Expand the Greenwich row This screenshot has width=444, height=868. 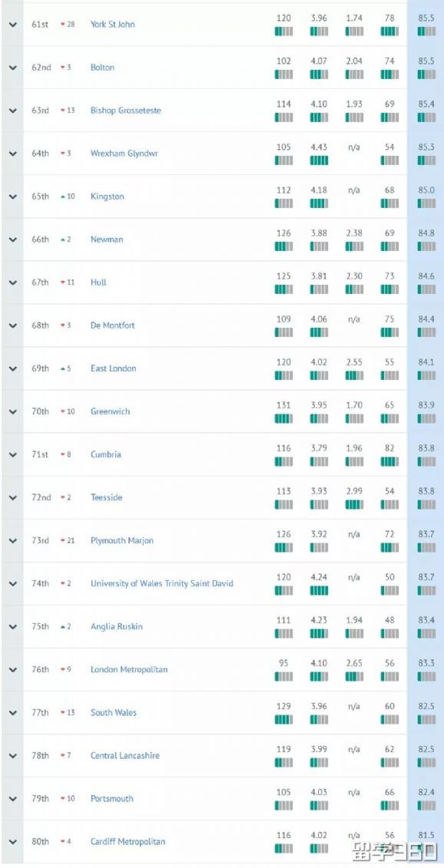click(x=14, y=411)
